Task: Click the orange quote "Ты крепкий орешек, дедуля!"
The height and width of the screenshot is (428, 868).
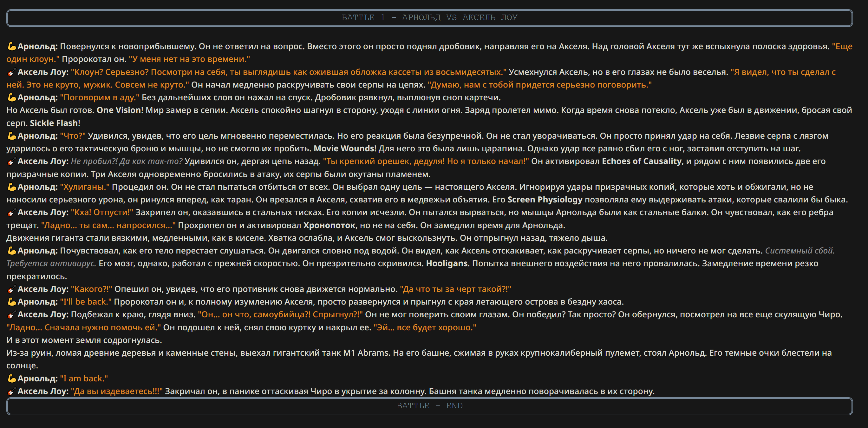Action: (384, 161)
